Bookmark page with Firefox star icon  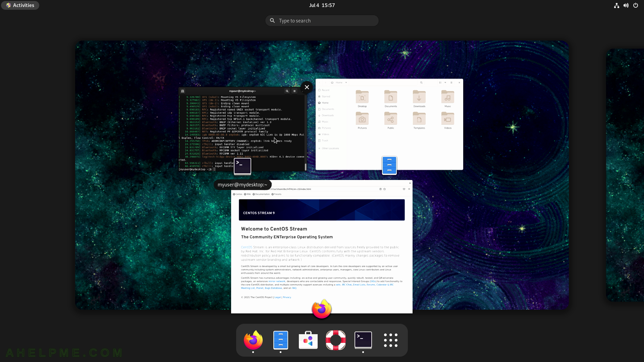(384, 189)
